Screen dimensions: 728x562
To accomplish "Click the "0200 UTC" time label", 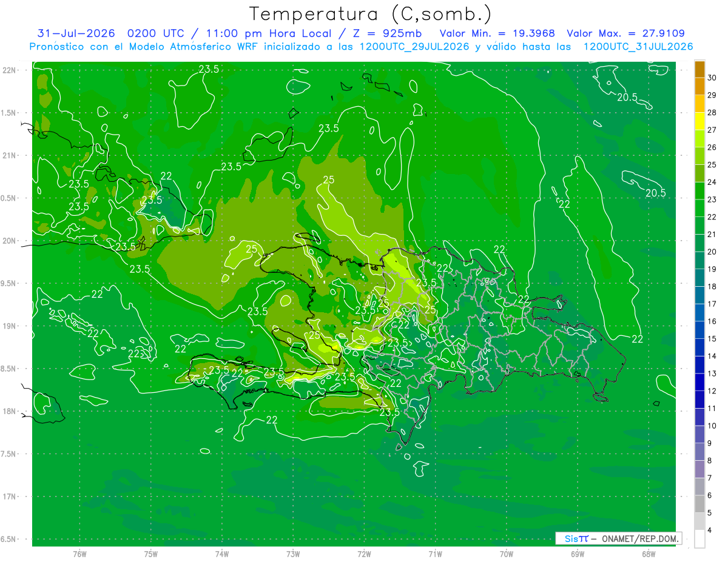I will click(155, 33).
